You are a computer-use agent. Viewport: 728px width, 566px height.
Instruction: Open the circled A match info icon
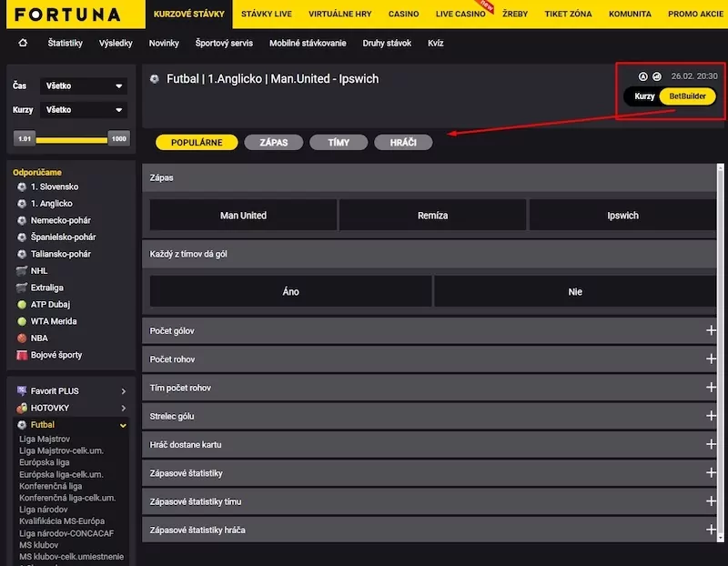[642, 76]
